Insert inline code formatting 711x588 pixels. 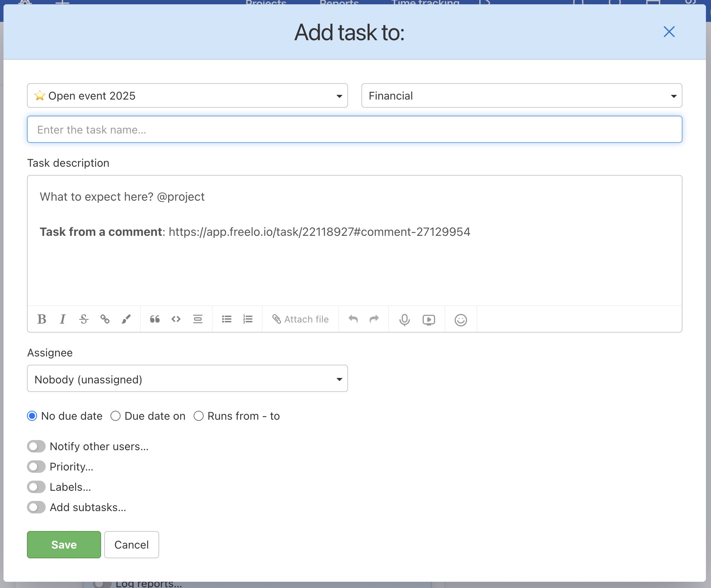(x=176, y=319)
